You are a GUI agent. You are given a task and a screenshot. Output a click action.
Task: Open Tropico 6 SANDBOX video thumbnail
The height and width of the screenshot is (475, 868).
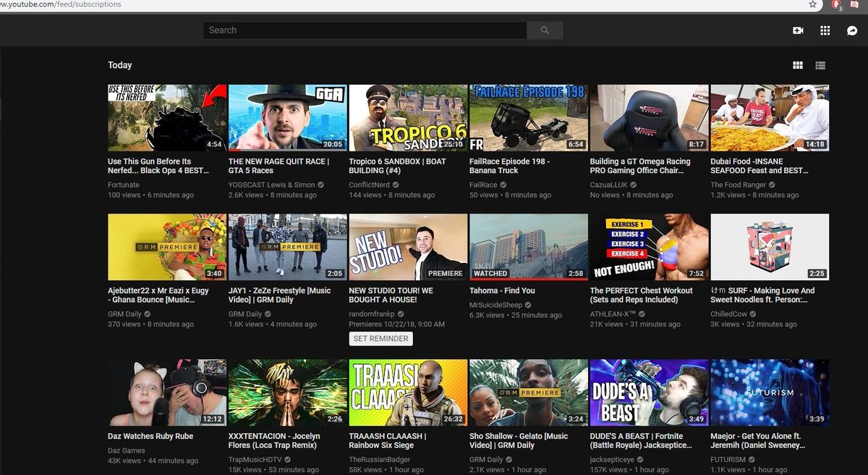coord(408,118)
